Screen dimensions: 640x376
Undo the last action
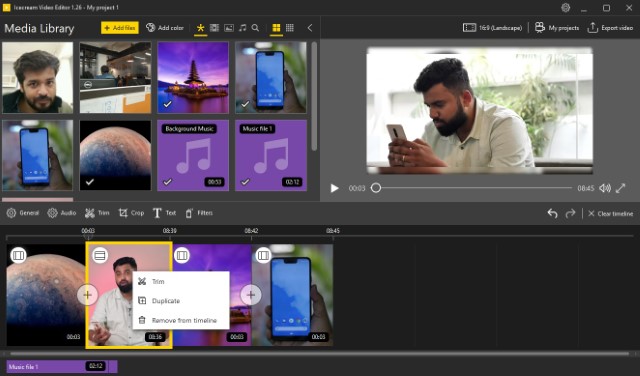tap(552, 213)
